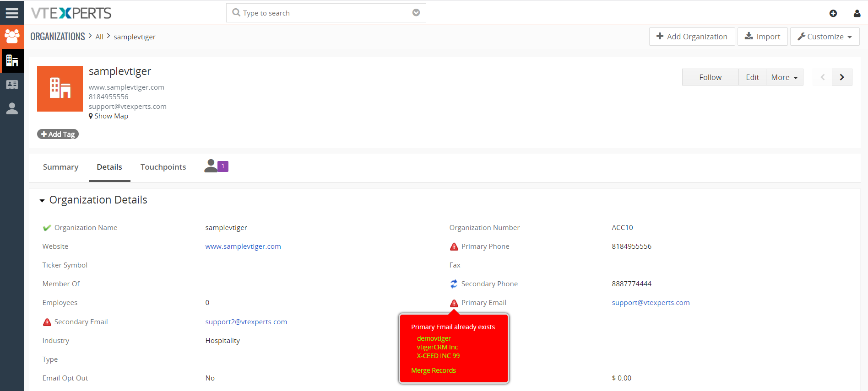Screen dimensions: 868x391
Task: Open the X-CEED INC 99 duplicate record
Action: pyautogui.click(x=438, y=356)
